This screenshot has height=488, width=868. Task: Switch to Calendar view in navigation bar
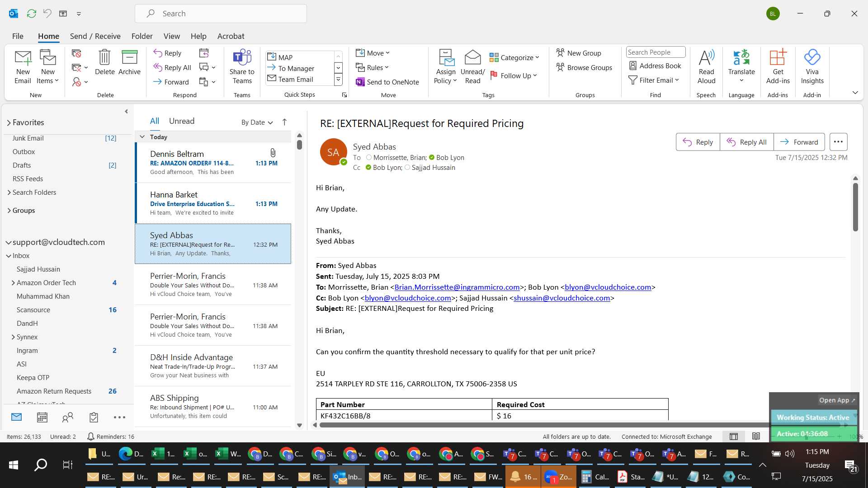click(x=42, y=418)
